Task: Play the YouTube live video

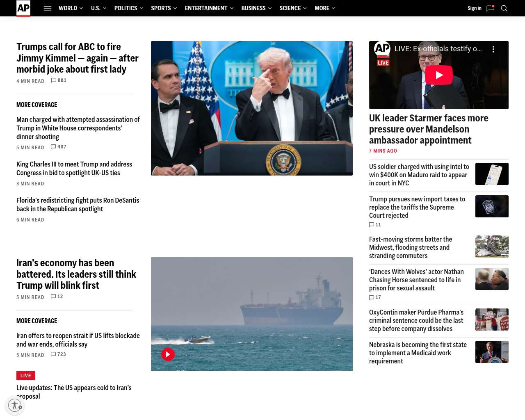Action: pos(438,75)
